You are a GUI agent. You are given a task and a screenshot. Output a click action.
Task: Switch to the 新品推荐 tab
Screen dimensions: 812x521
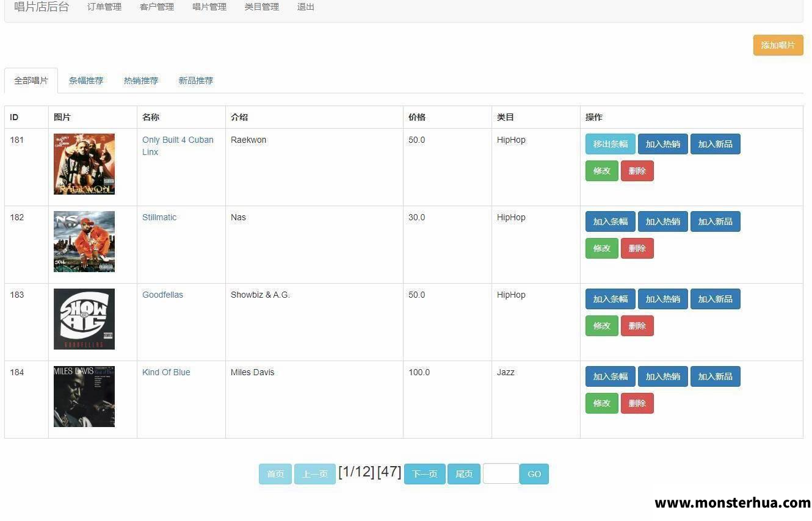tap(196, 81)
